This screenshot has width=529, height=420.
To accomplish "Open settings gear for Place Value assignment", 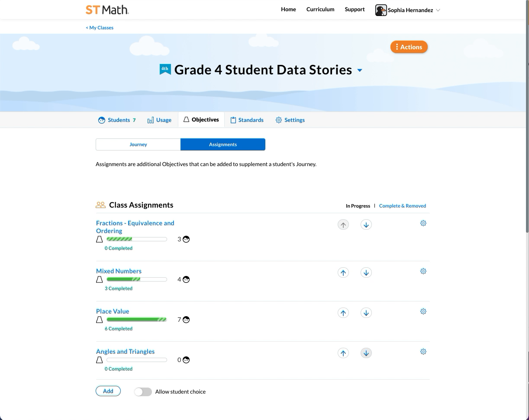I will pos(423,311).
